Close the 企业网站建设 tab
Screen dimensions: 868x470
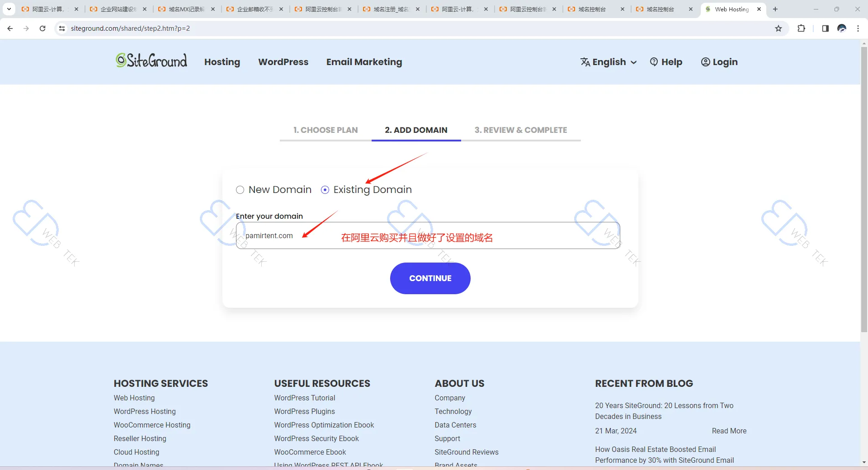click(145, 9)
